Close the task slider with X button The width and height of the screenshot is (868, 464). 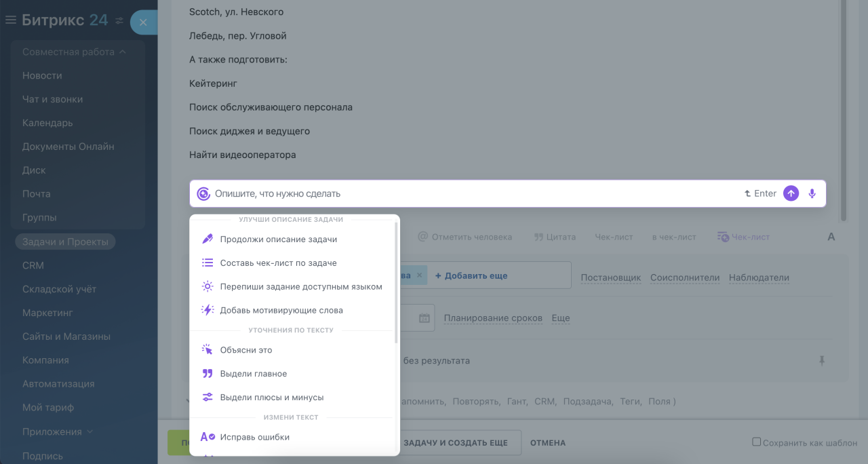[x=142, y=22]
